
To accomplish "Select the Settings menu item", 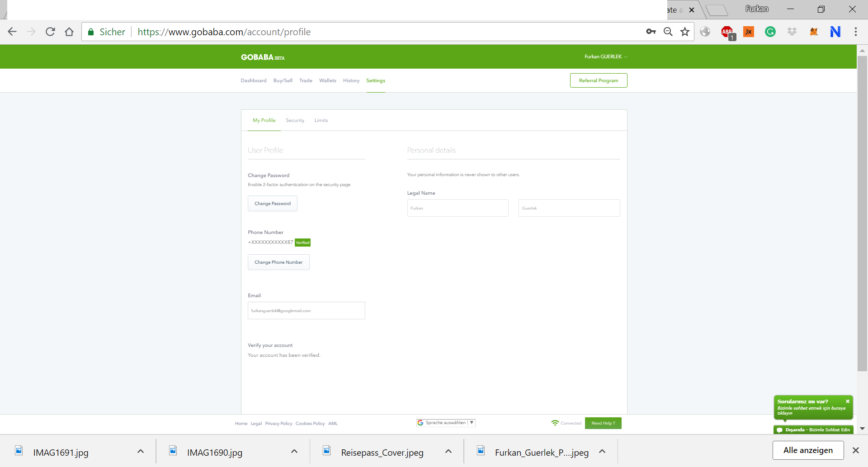I will pos(376,80).
